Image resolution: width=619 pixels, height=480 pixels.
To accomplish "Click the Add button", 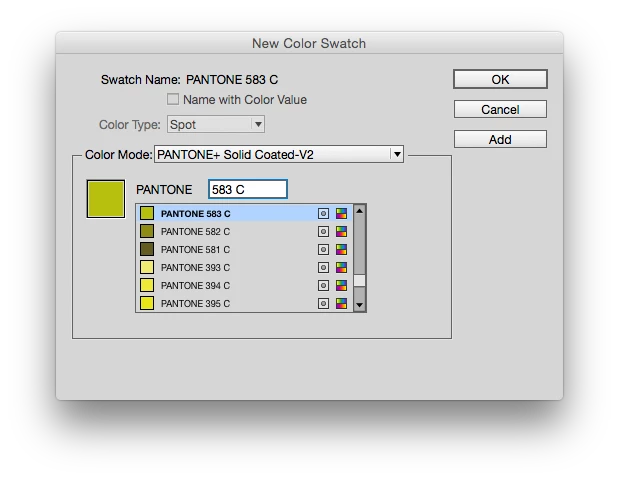I will [500, 139].
